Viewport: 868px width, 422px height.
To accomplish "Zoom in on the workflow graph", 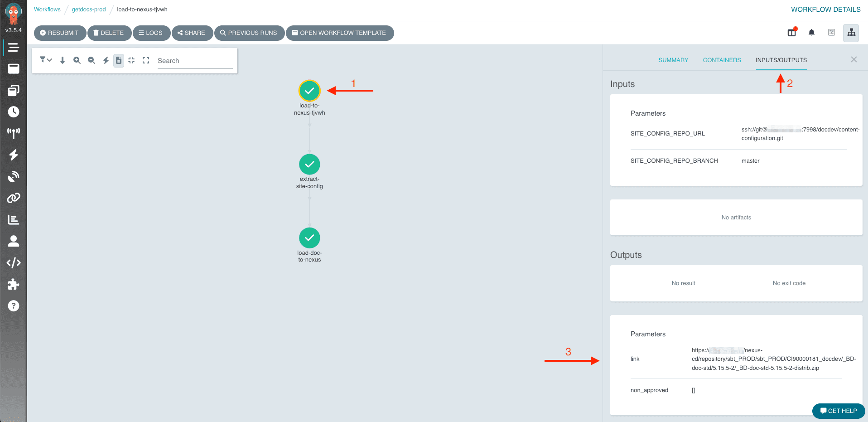I will pyautogui.click(x=77, y=60).
